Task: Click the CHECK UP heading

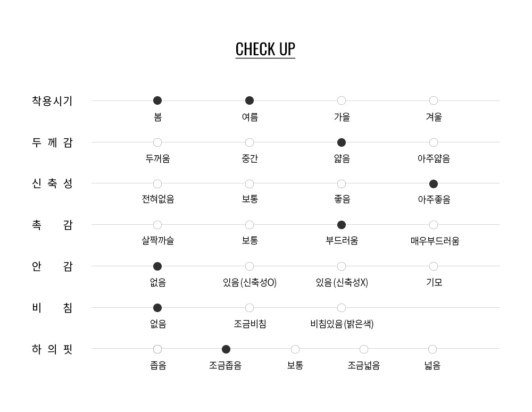Action: (x=265, y=49)
